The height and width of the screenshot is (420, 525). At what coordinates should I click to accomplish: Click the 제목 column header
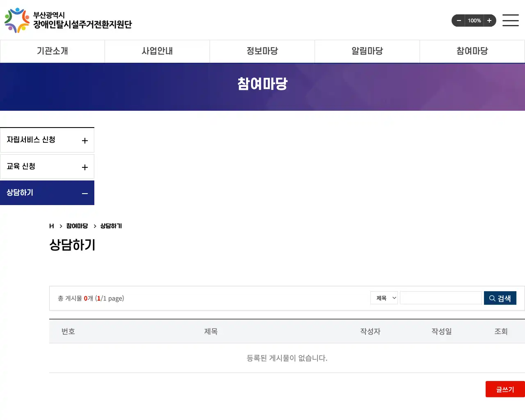click(211, 331)
